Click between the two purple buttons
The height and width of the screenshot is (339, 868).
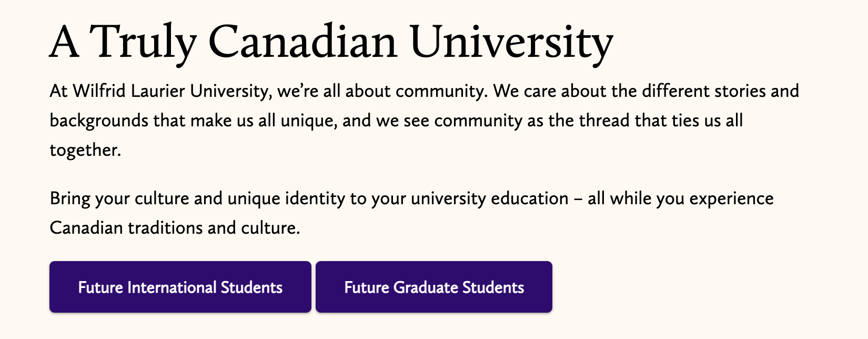point(312,287)
